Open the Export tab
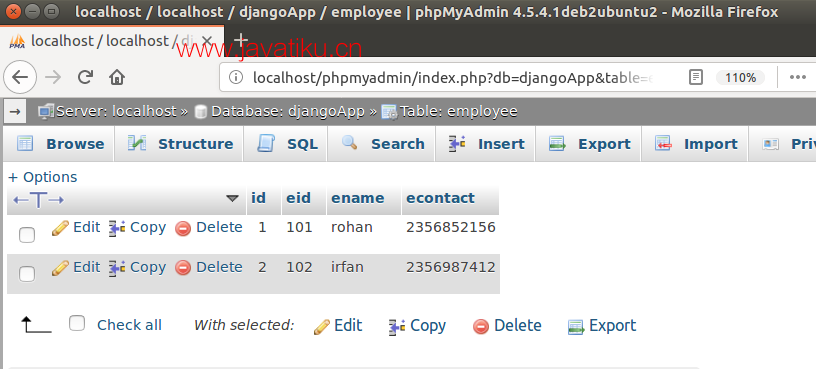The image size is (816, 369). 589,144
